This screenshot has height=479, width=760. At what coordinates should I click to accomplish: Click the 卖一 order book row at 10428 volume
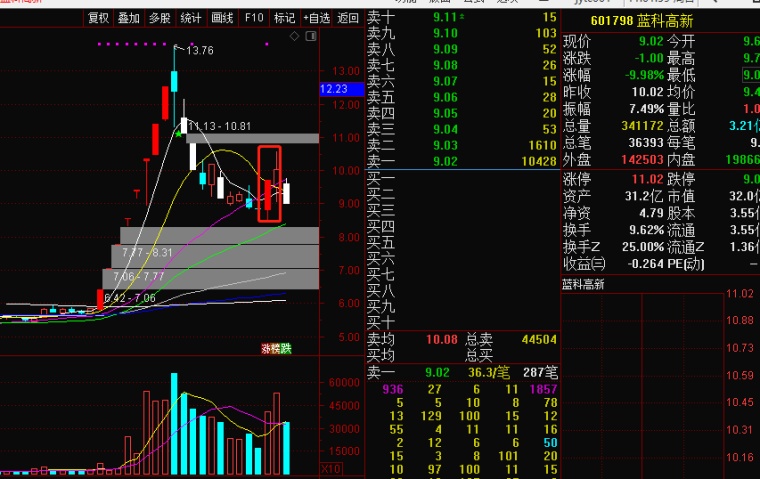[x=462, y=161]
